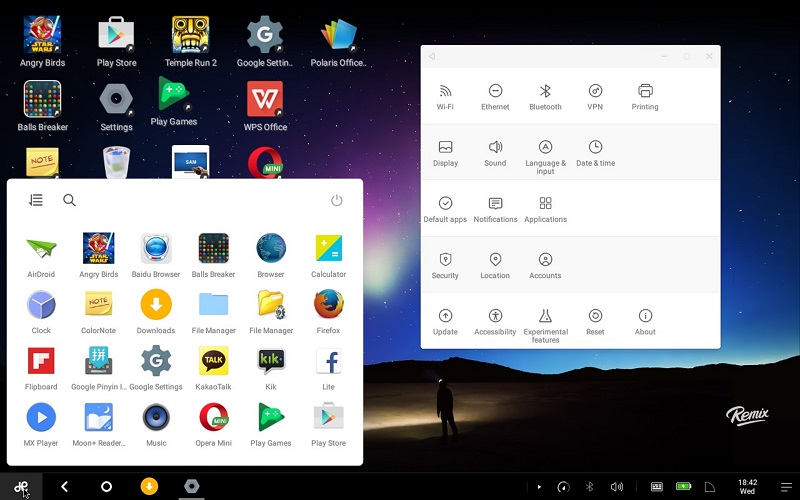
Task: Tap taskbar back navigation button
Action: (x=64, y=487)
